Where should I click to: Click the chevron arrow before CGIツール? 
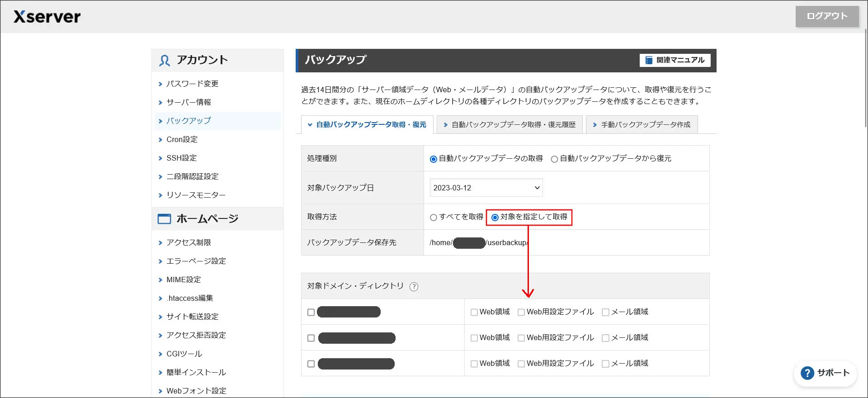pos(160,354)
